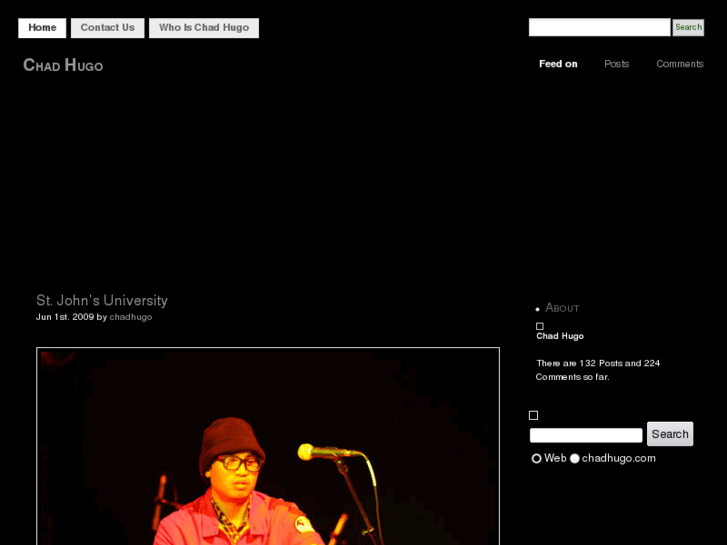Click the Feed on label
This screenshot has width=727, height=545.
(x=558, y=64)
